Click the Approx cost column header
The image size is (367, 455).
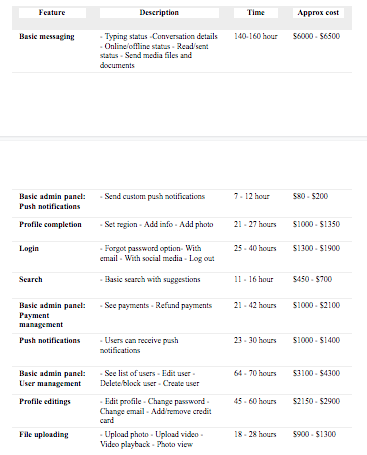click(318, 13)
